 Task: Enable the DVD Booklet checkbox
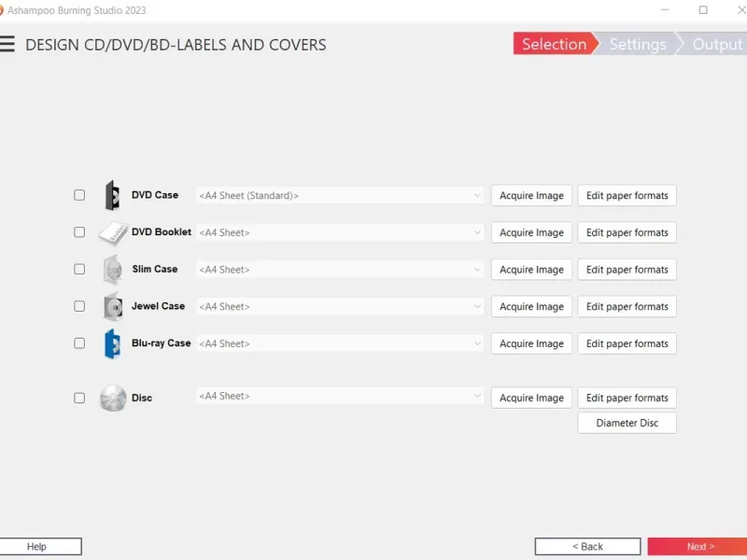pos(79,232)
